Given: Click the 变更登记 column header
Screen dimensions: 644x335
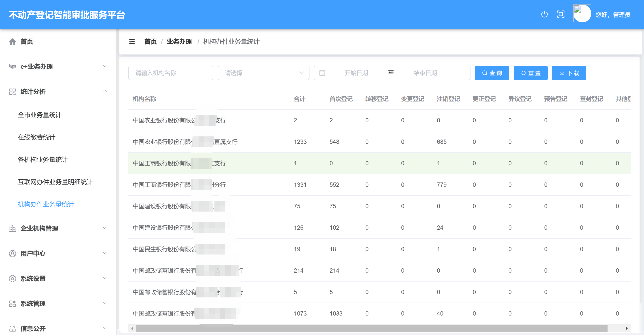Looking at the screenshot, I should (413, 99).
